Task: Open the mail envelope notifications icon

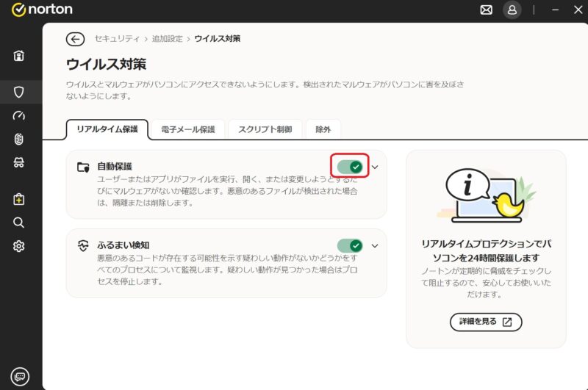Action: pyautogui.click(x=486, y=10)
